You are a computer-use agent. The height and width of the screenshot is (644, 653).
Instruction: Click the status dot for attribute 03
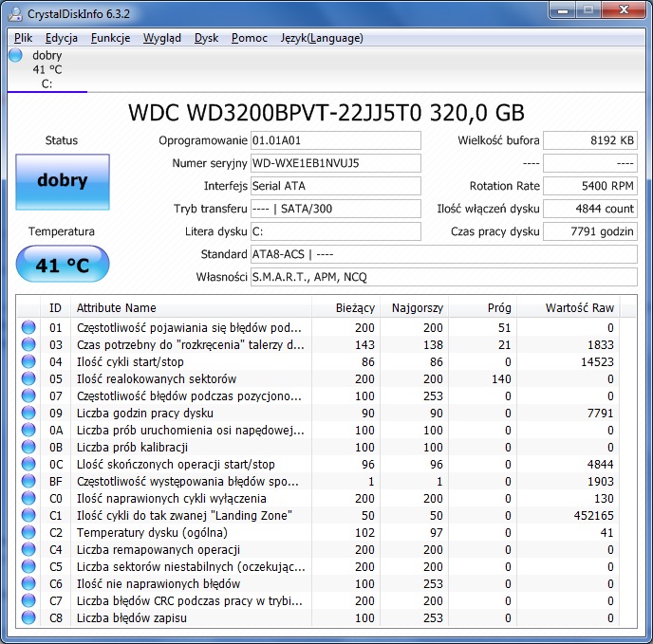(x=28, y=344)
